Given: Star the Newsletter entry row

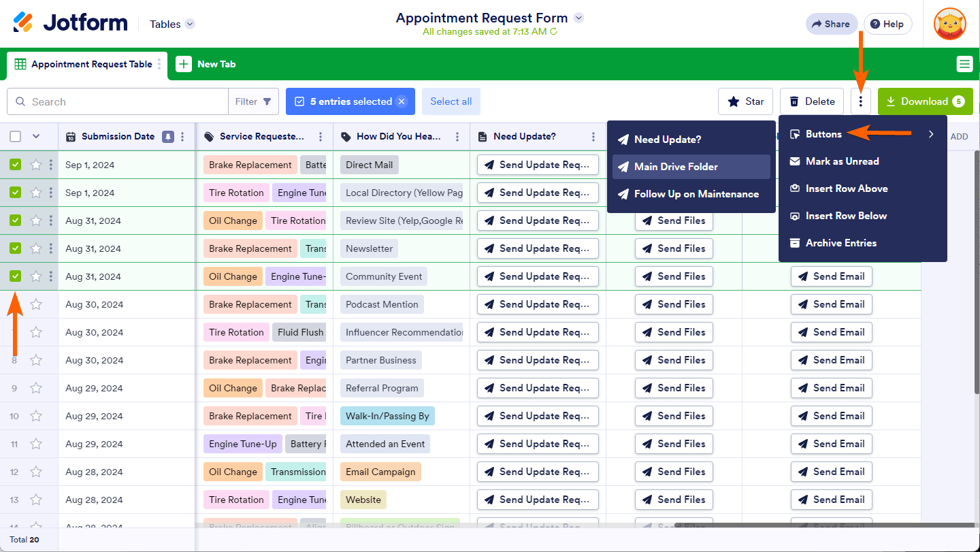Looking at the screenshot, I should pyautogui.click(x=36, y=248).
